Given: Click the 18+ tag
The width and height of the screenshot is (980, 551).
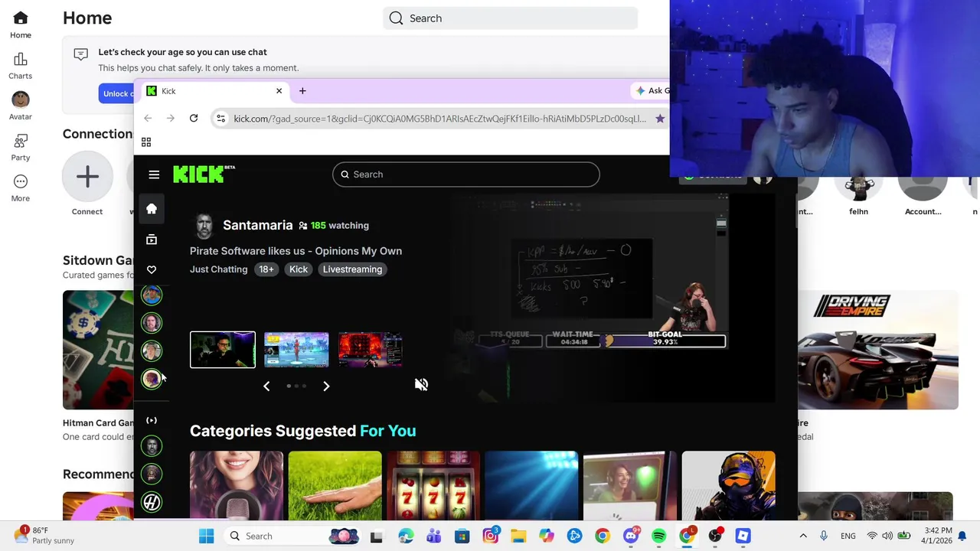Looking at the screenshot, I should point(266,269).
